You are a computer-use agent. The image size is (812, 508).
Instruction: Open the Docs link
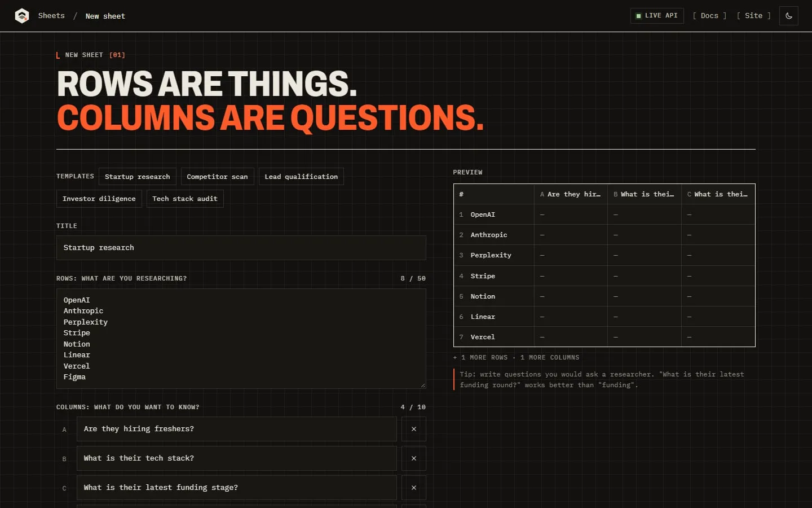[x=709, y=16]
